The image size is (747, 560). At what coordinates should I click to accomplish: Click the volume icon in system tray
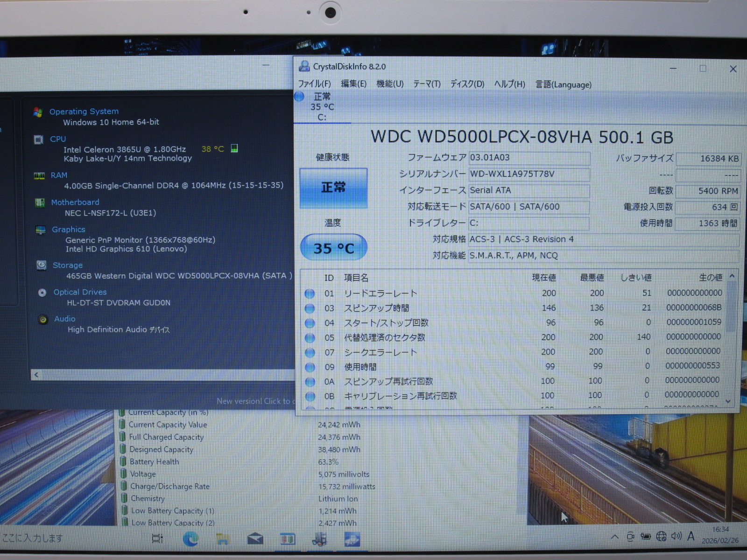coord(676,536)
